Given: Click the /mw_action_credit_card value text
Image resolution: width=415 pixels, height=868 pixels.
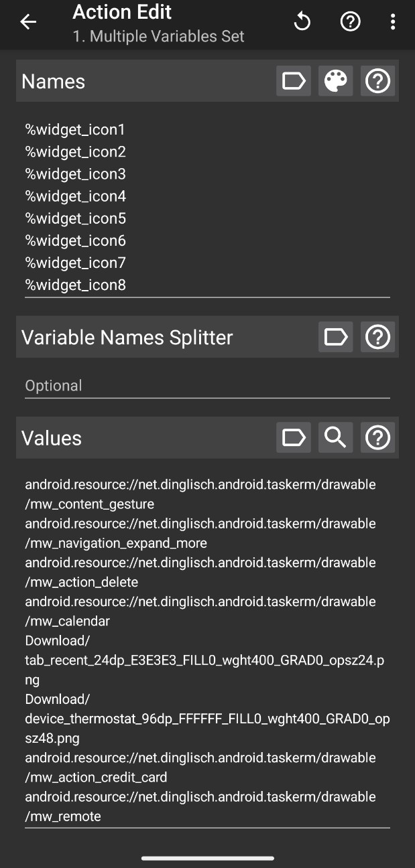Looking at the screenshot, I should [x=96, y=777].
